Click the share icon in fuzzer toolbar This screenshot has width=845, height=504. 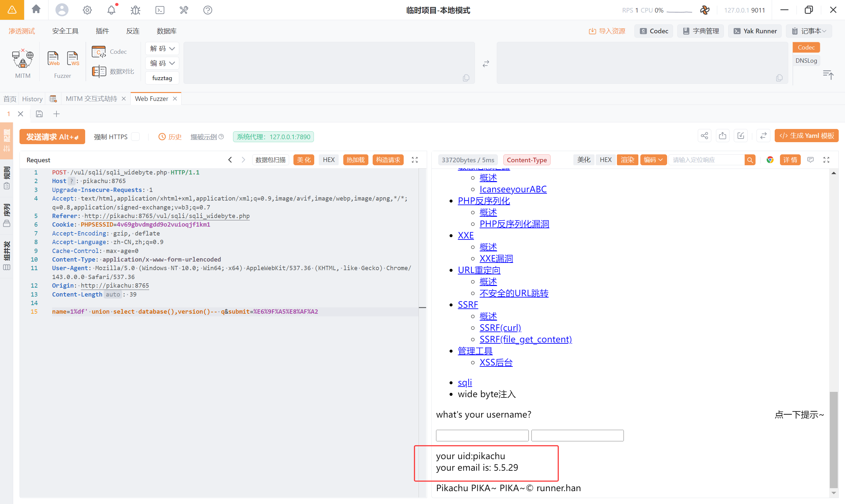(x=704, y=136)
